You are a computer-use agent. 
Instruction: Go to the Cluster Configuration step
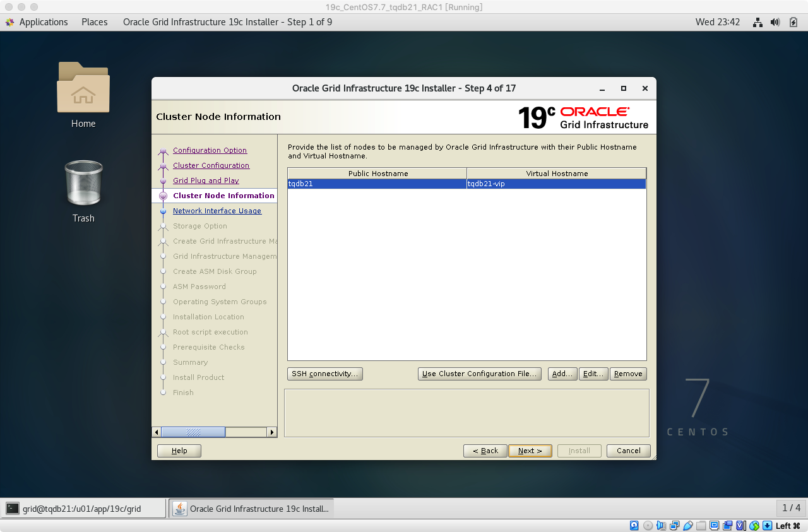click(211, 165)
